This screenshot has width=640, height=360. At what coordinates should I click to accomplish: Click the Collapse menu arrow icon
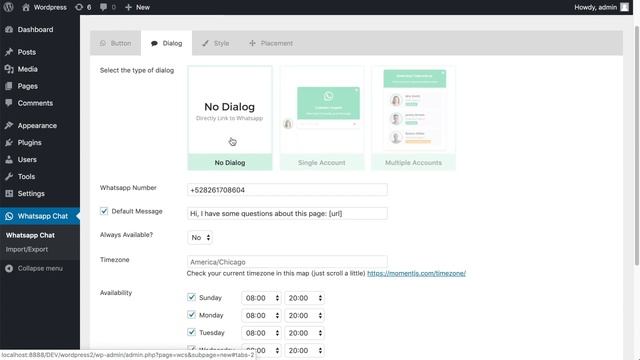pyautogui.click(x=9, y=268)
